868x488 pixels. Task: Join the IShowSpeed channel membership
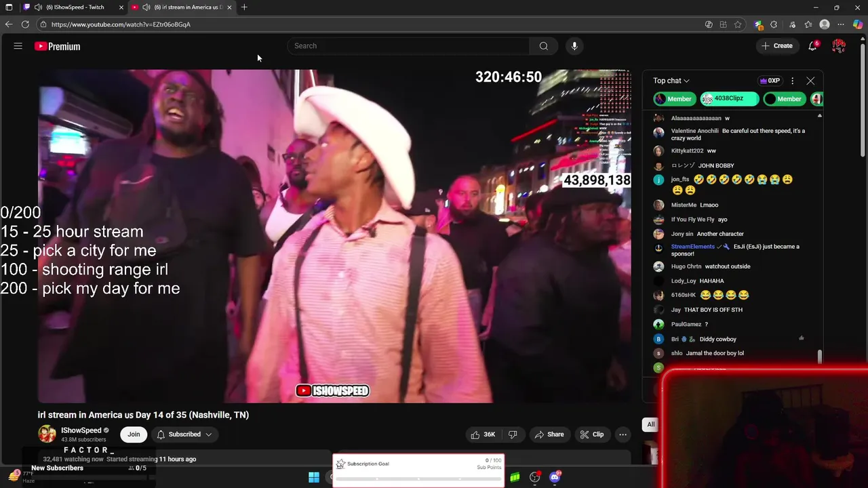point(134,434)
